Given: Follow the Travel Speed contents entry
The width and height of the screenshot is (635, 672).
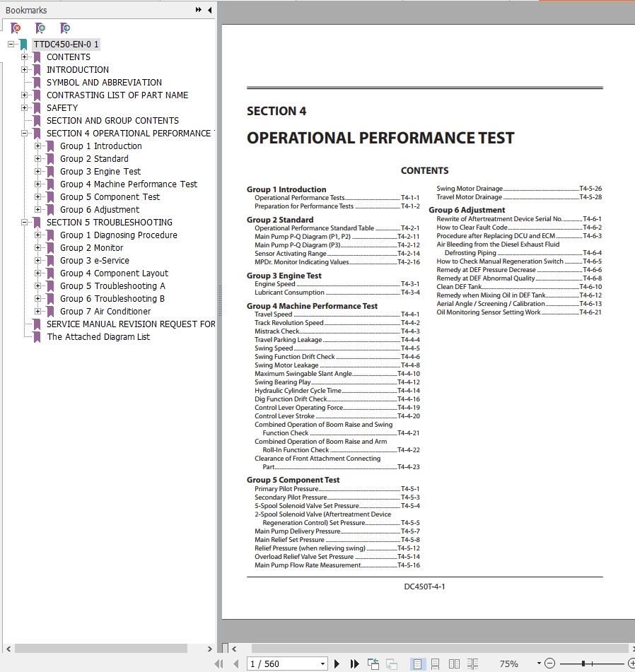Looking at the screenshot, I should (337, 314).
